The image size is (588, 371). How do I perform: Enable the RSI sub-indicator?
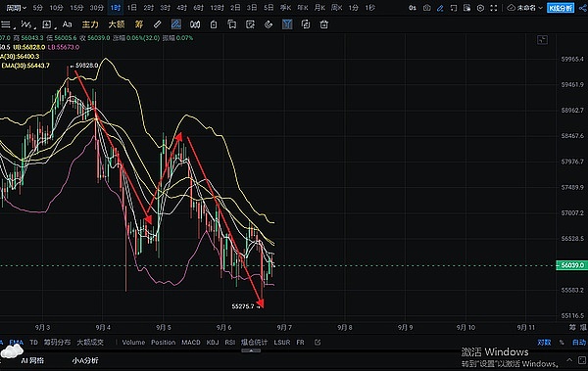click(x=230, y=343)
